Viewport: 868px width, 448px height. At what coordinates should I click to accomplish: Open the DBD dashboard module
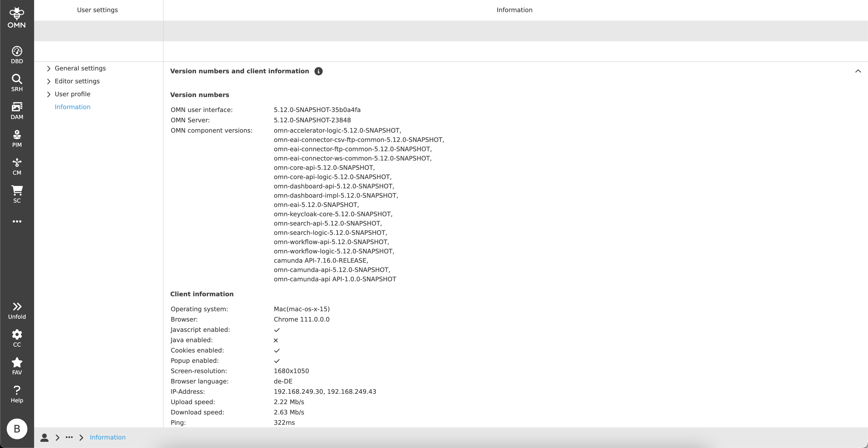coord(17,54)
